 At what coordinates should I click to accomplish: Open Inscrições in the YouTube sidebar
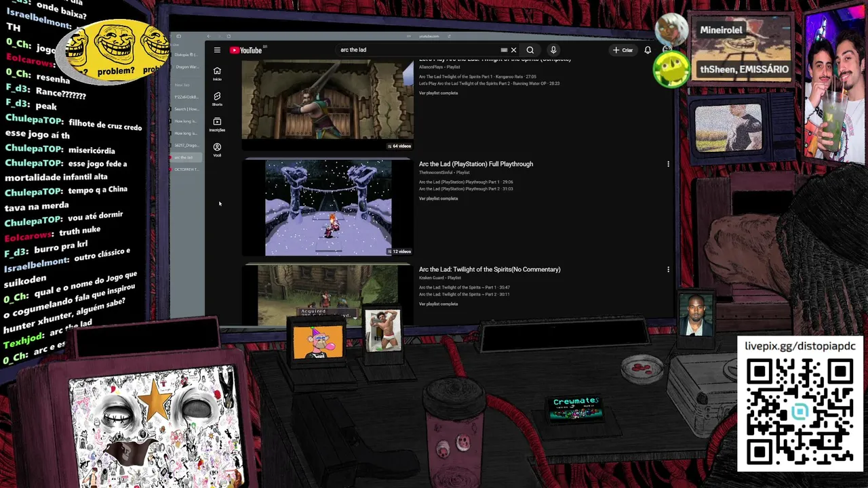tap(217, 124)
